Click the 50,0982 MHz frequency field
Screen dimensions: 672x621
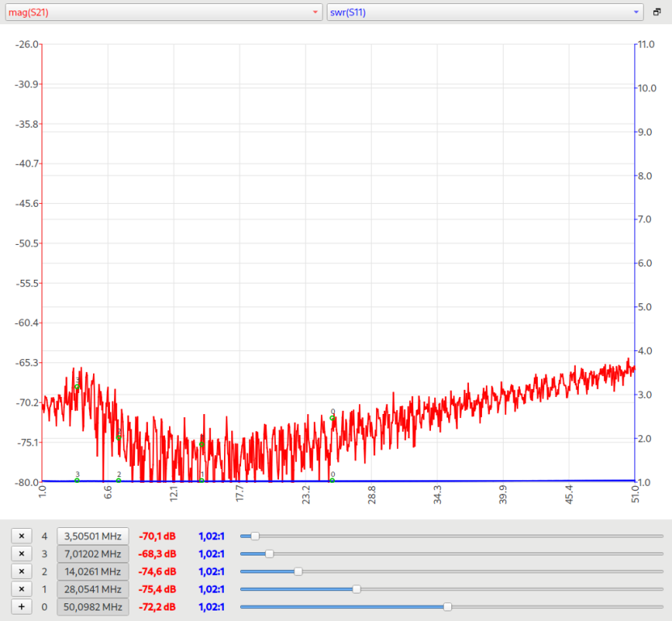pos(92,607)
